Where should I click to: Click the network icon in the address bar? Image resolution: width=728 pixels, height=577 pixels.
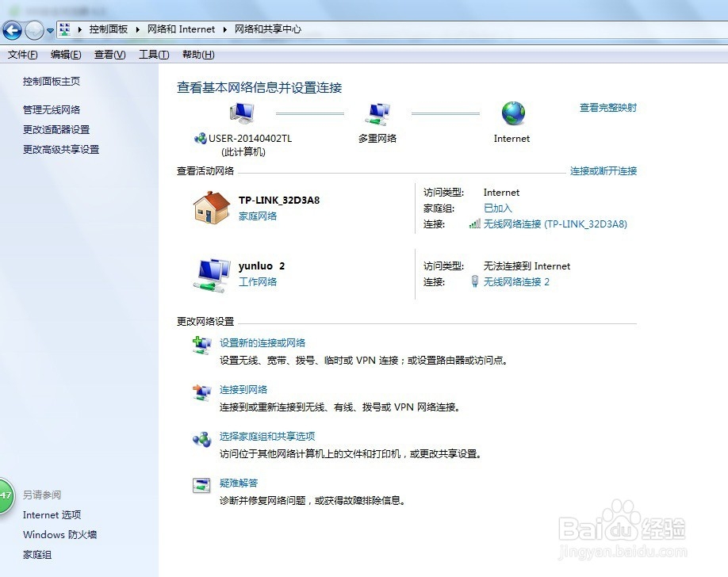coord(63,29)
